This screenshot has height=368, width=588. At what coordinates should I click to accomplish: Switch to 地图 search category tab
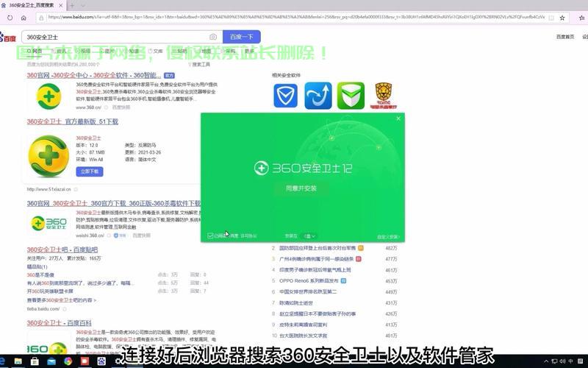click(x=204, y=51)
